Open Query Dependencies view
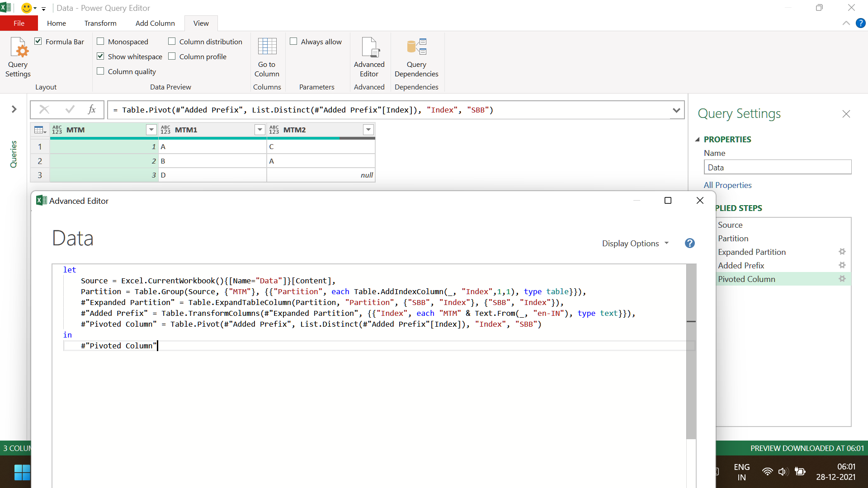This screenshot has height=488, width=868. pyautogui.click(x=416, y=57)
